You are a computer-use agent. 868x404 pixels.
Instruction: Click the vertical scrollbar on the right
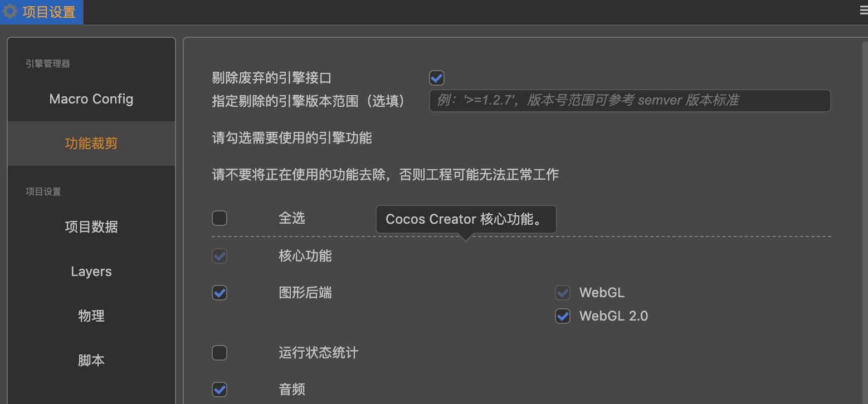tap(865, 223)
